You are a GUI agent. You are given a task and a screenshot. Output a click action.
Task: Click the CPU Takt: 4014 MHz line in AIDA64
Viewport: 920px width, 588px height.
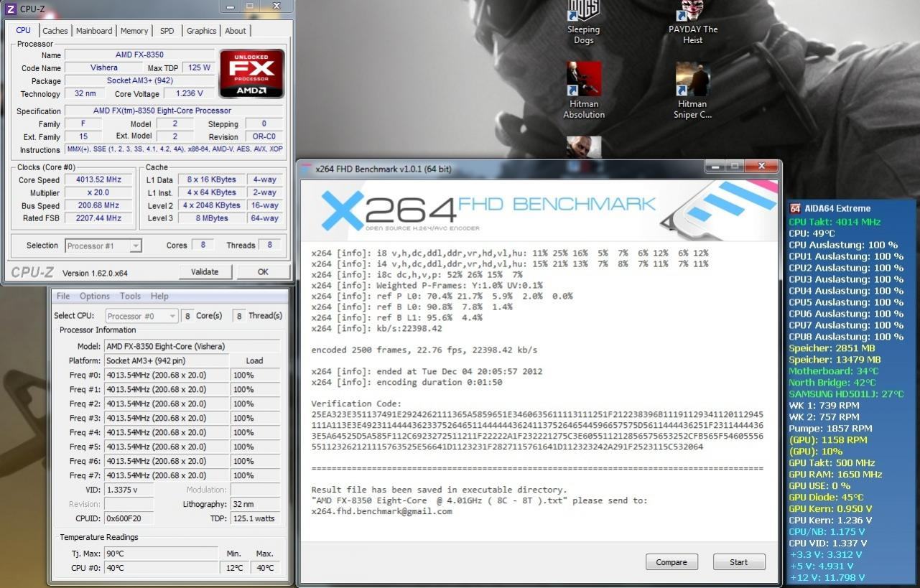coord(835,222)
